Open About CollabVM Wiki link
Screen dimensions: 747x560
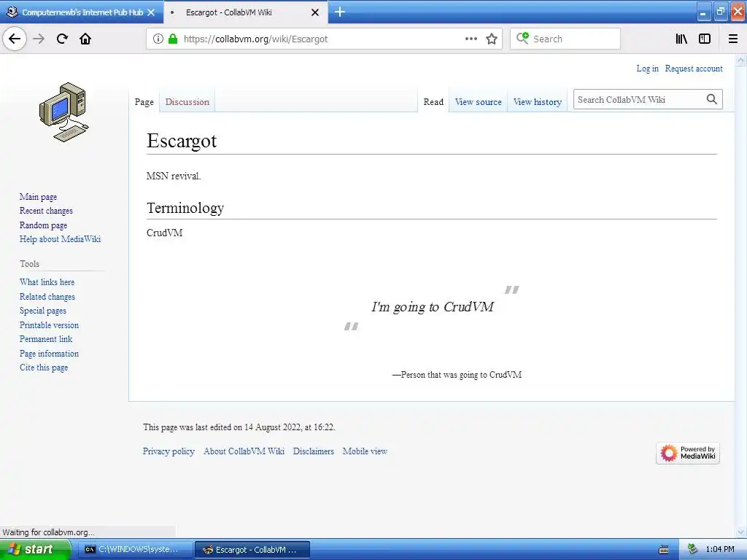point(244,451)
